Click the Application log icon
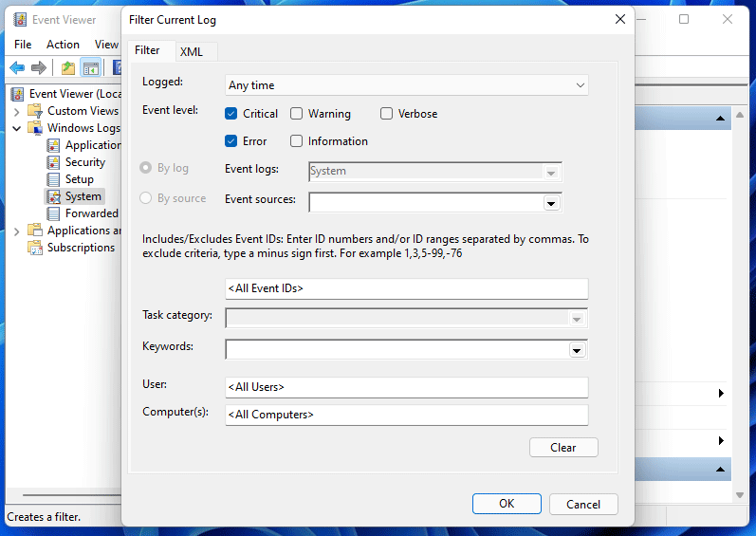This screenshot has width=756, height=536. tap(53, 145)
